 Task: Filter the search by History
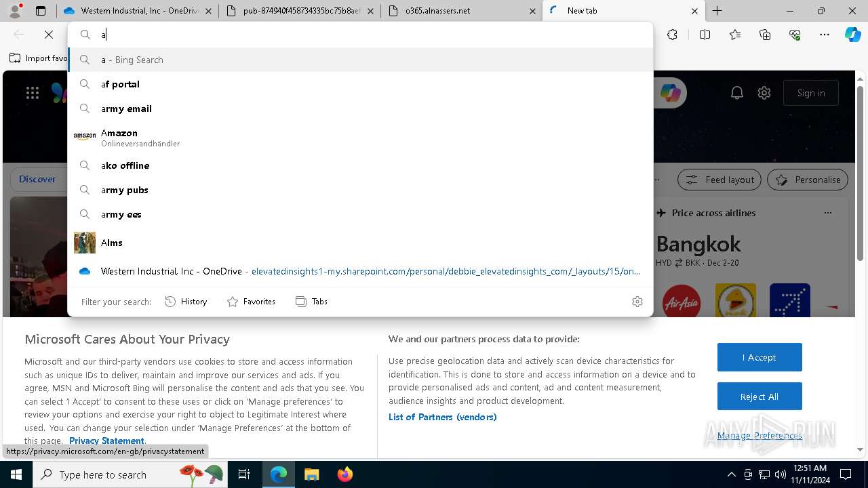click(x=186, y=302)
